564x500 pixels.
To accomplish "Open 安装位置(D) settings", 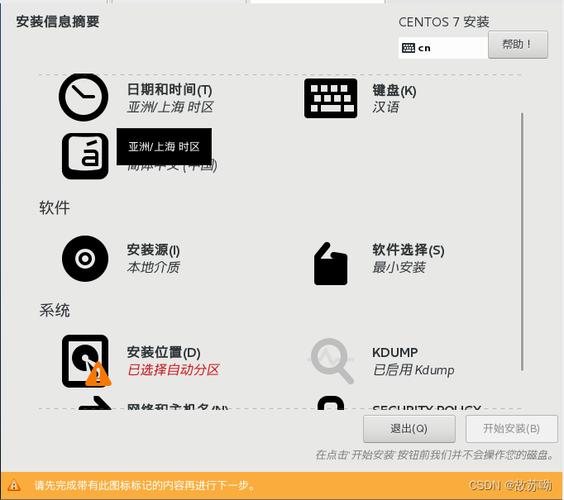I will pyautogui.click(x=164, y=352).
